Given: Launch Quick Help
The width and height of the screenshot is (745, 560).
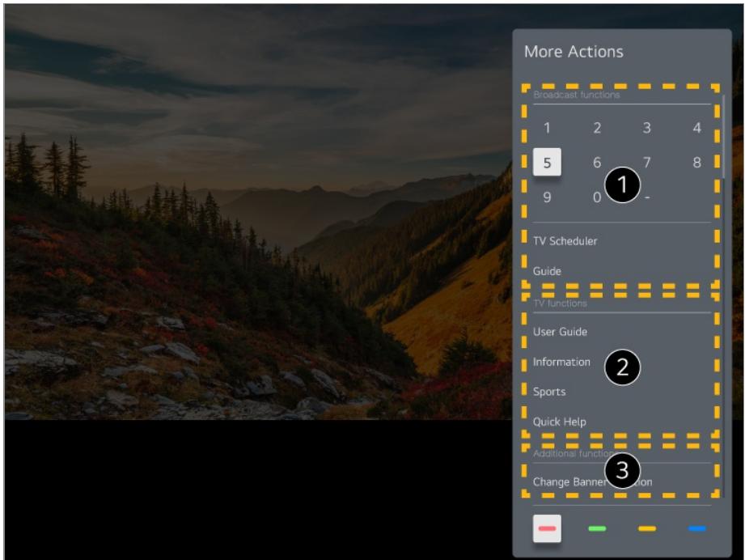Looking at the screenshot, I should click(x=559, y=422).
